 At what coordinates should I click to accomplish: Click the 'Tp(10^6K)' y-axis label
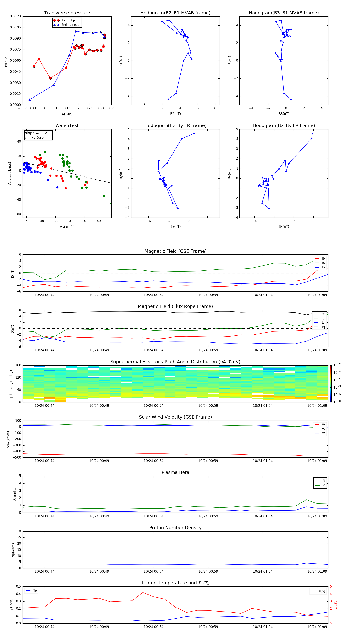pos(11,605)
